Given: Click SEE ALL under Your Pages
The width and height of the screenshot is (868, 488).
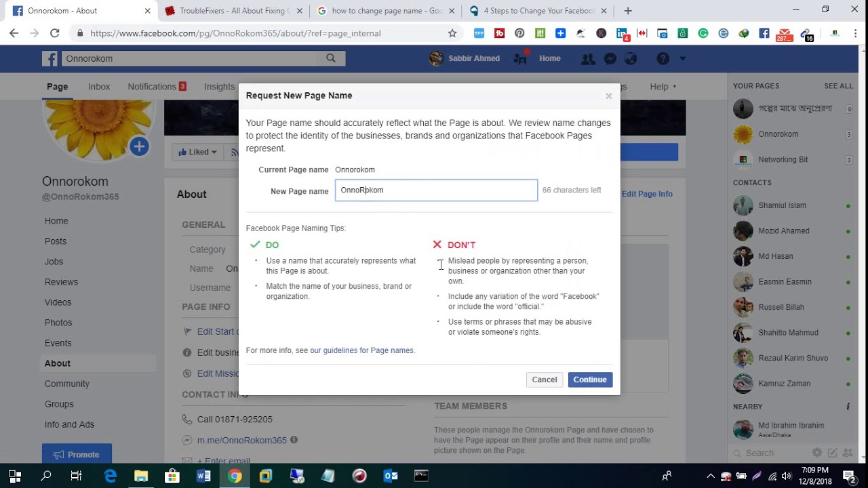Looking at the screenshot, I should point(838,86).
